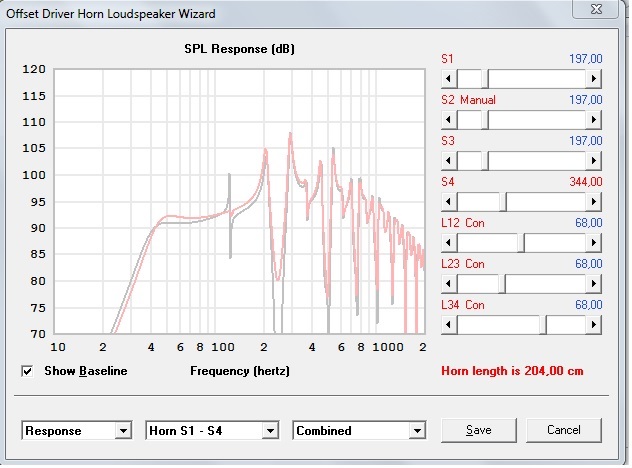
Task: Click the L23 Con label
Action: 463,264
